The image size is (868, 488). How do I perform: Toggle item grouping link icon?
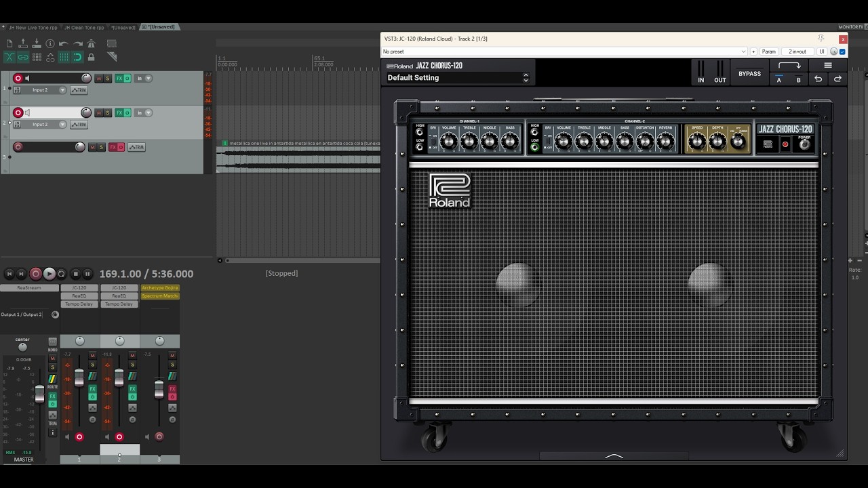[23, 58]
